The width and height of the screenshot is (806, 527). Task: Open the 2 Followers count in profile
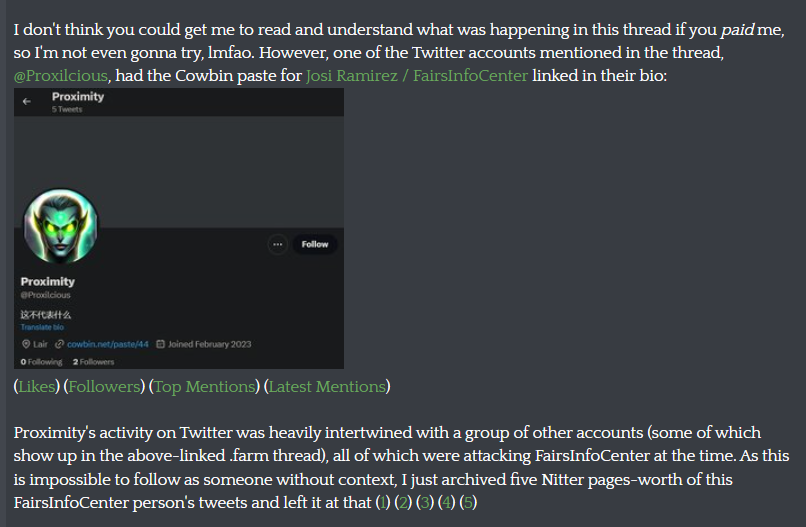pyautogui.click(x=94, y=361)
